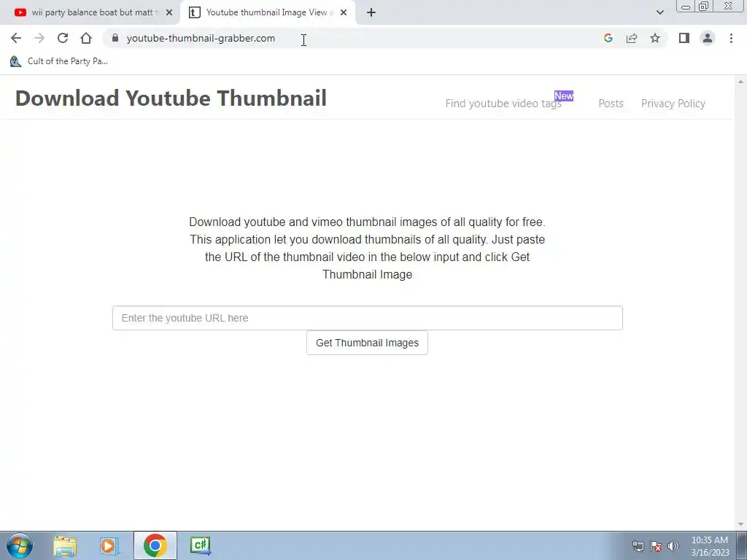Screen dimensions: 747x560
Task: View site information via the lock icon
Action: coord(115,38)
